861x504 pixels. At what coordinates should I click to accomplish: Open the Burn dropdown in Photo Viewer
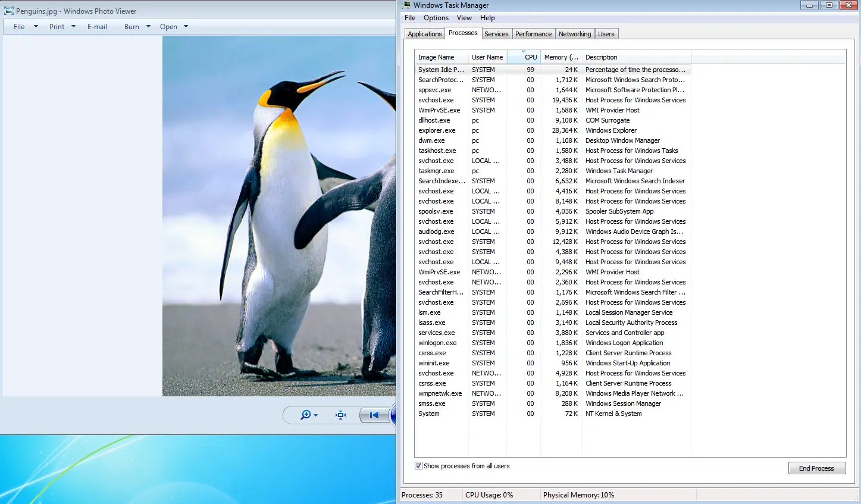coord(137,27)
